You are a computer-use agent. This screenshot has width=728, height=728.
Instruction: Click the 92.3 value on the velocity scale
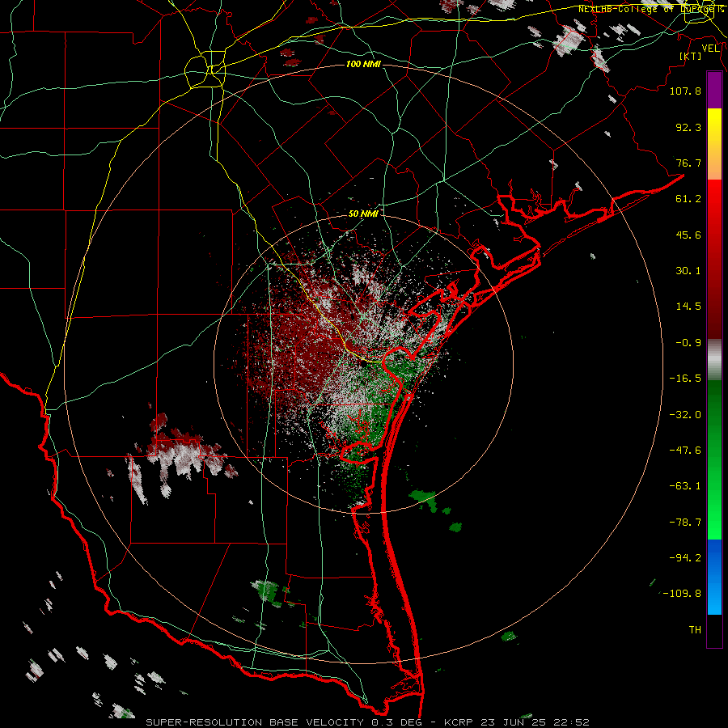pyautogui.click(x=688, y=127)
